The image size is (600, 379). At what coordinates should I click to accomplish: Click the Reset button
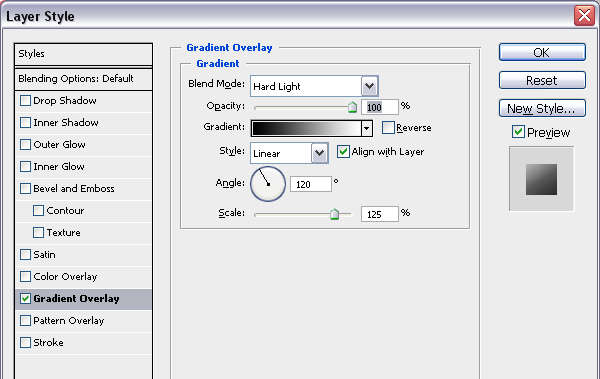pos(542,80)
